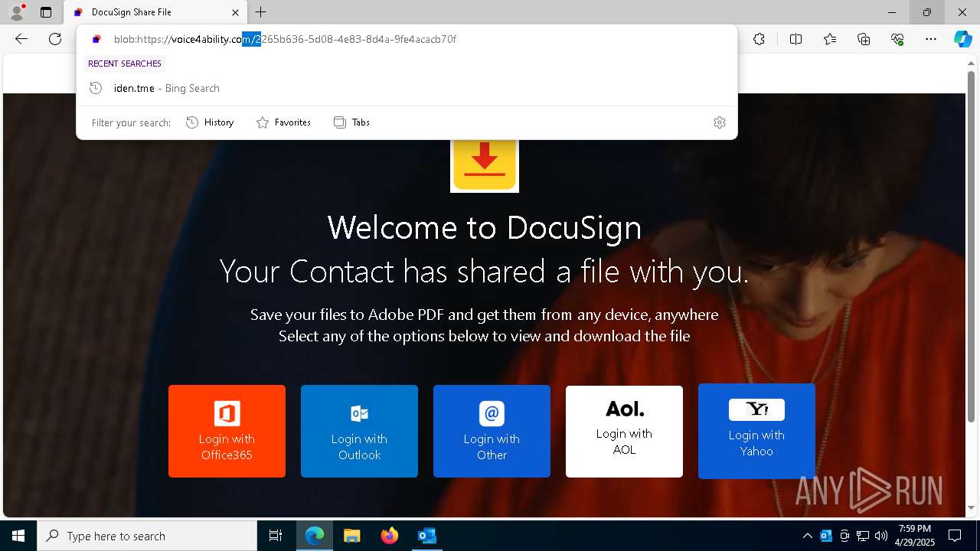Show hidden system tray icons
The height and width of the screenshot is (551, 980).
tap(807, 536)
